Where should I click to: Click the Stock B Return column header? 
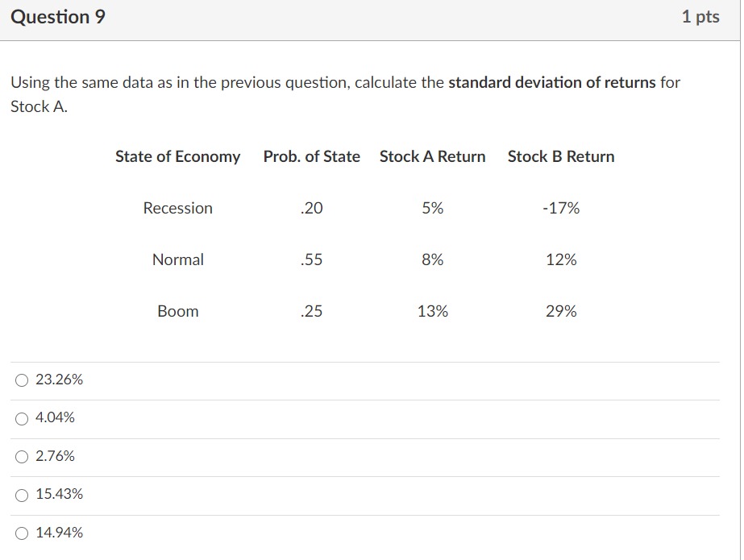coord(561,156)
